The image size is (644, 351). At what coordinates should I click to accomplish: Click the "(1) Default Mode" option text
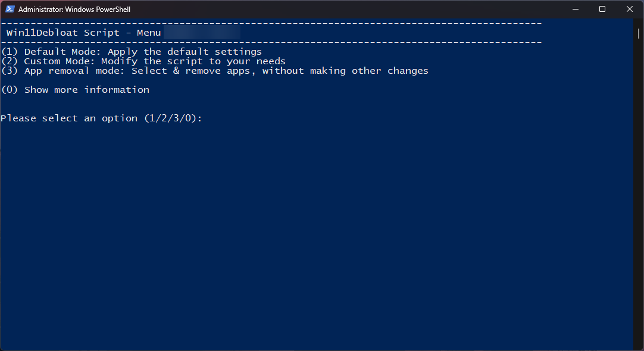pos(51,52)
